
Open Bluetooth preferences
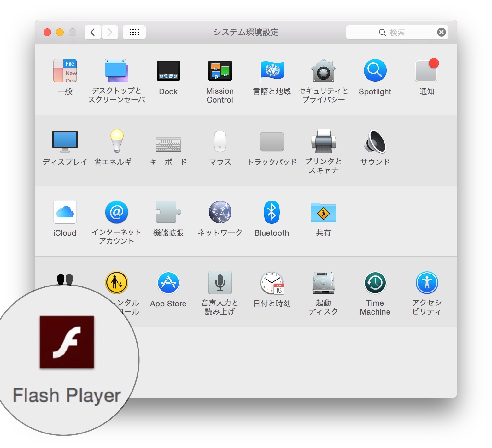[x=272, y=212]
